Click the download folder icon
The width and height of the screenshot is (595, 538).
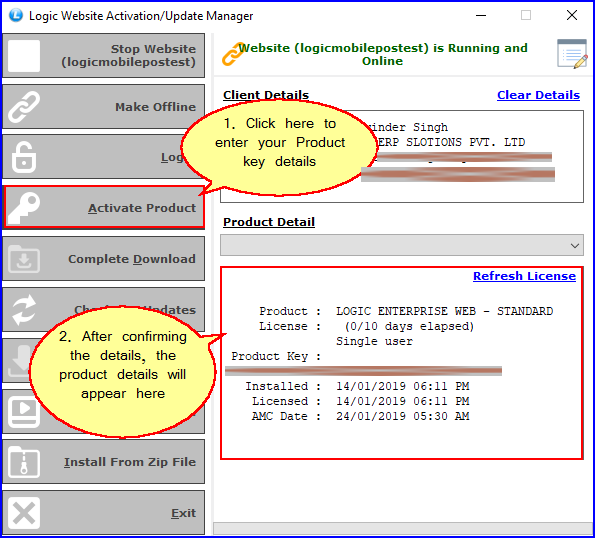(24, 259)
